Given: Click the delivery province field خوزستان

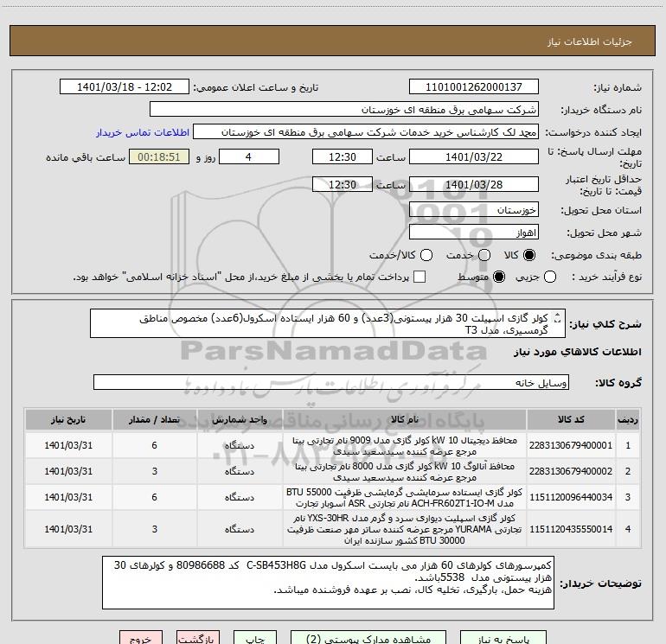Looking at the screenshot, I should 473,210.
